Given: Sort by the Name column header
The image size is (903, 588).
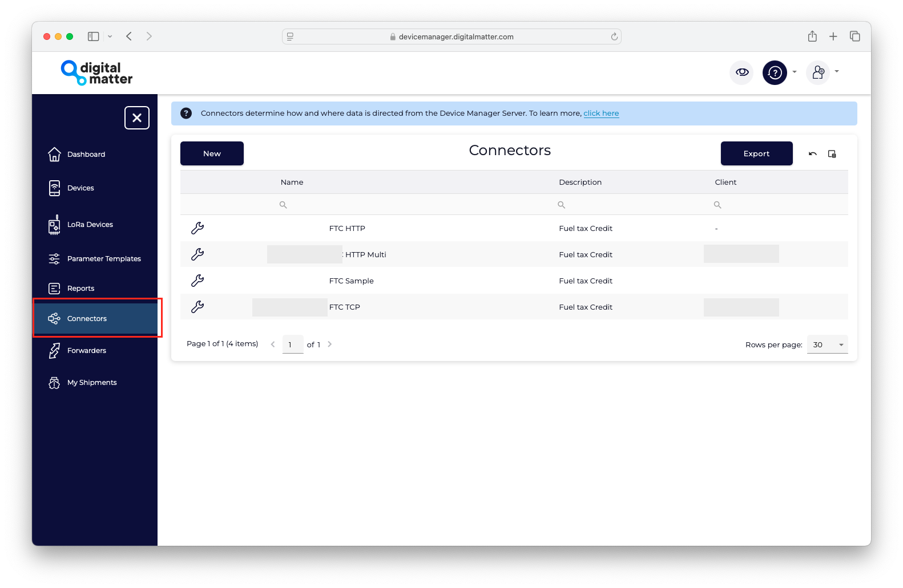Looking at the screenshot, I should coord(292,183).
